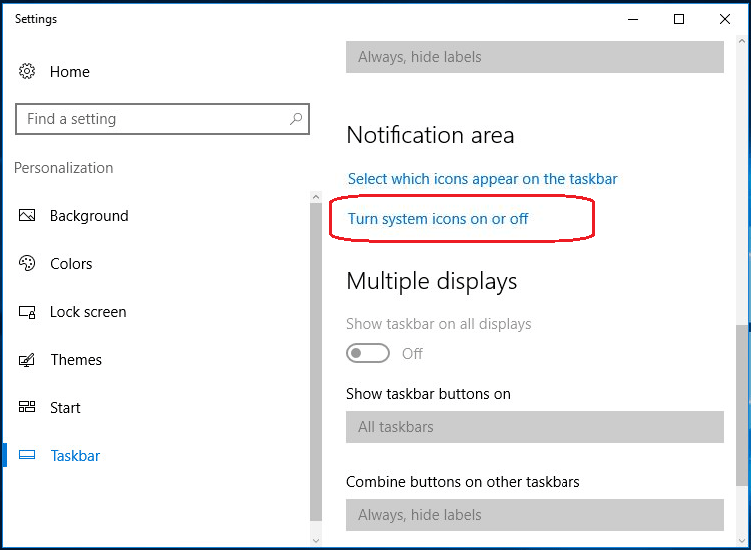Click the Taskbar icon in sidebar
The image size is (753, 550).
click(x=28, y=456)
